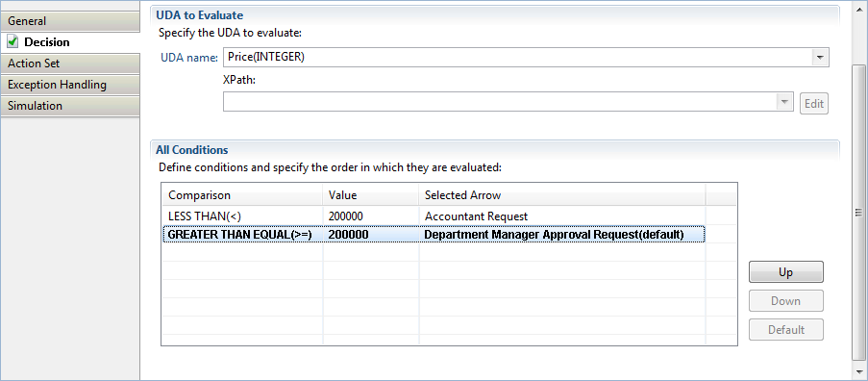Select the Simulation tab

tap(70, 106)
